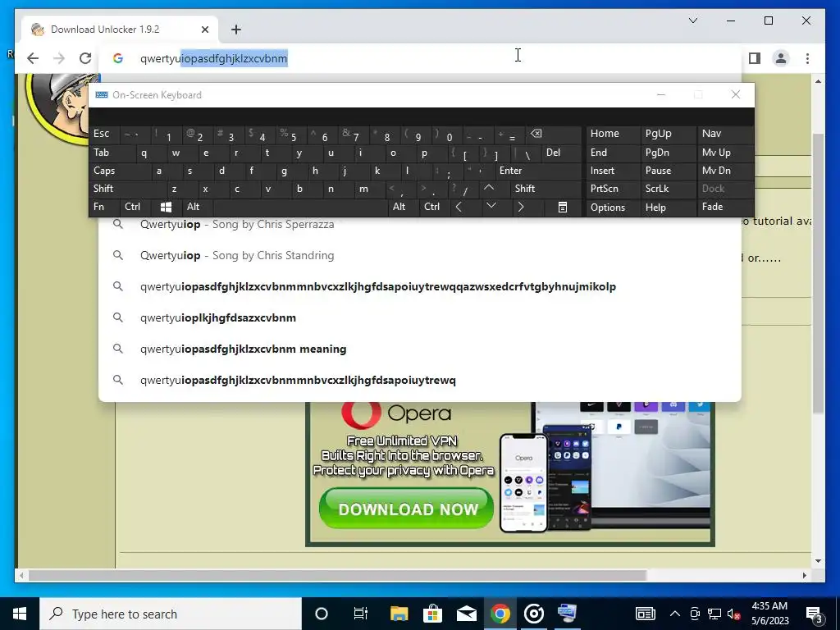
Task: Tap the PgUp key on keyboard
Action: (x=668, y=134)
